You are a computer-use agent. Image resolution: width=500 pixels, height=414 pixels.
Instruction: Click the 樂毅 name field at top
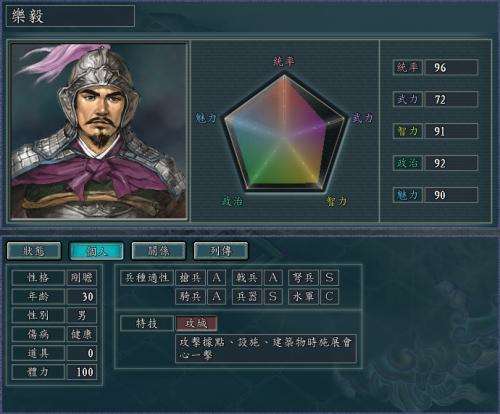point(70,16)
